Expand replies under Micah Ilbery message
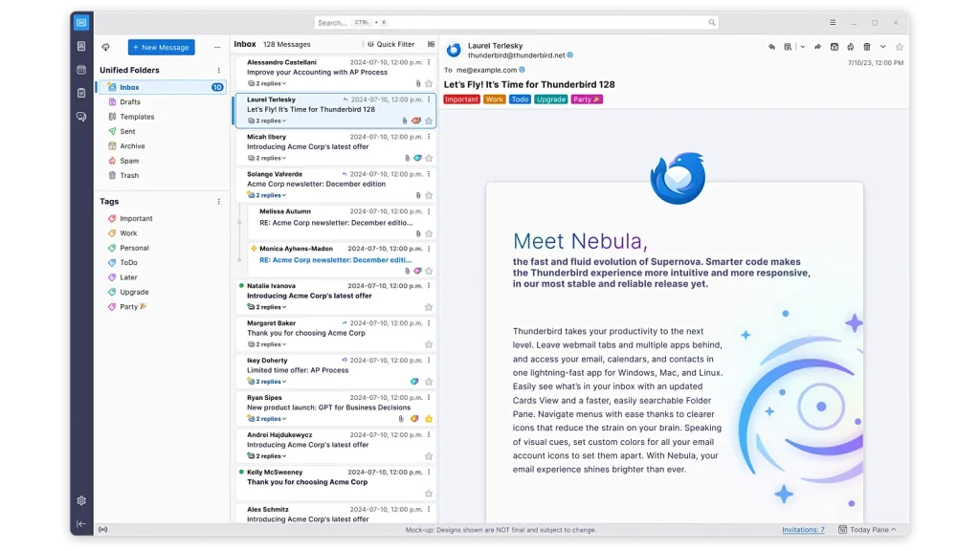This screenshot has width=980, height=551. tap(268, 158)
